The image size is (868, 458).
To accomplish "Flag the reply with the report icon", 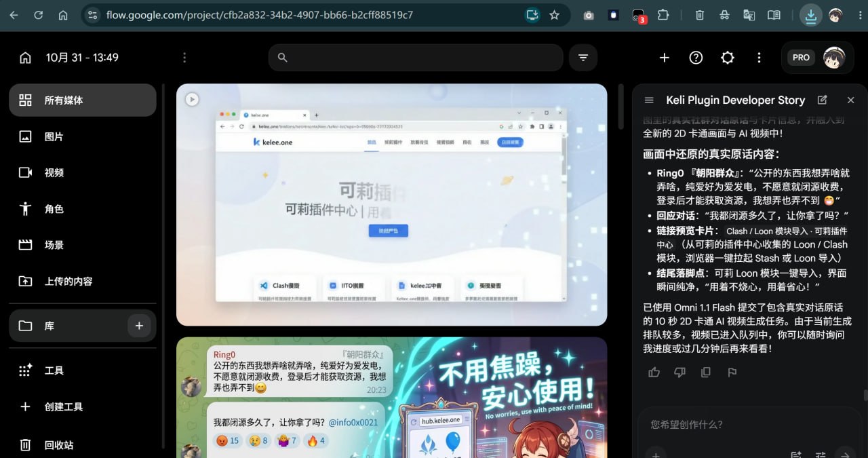I will (x=732, y=372).
